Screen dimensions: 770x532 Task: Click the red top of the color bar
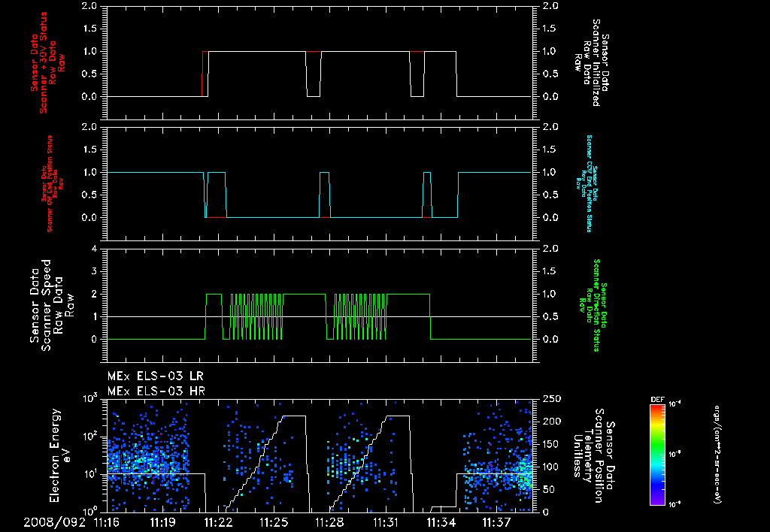[x=657, y=407]
